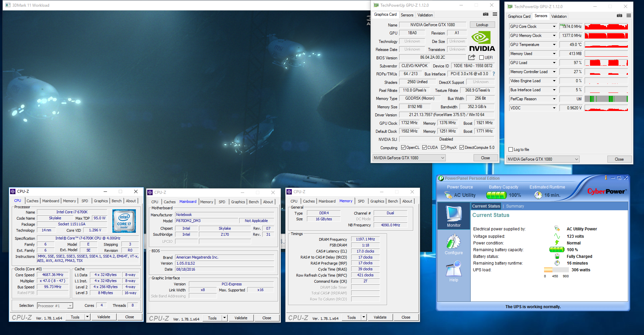Click the CPU-Z app icon in Memory window
The height and width of the screenshot is (335, 644).
click(289, 192)
